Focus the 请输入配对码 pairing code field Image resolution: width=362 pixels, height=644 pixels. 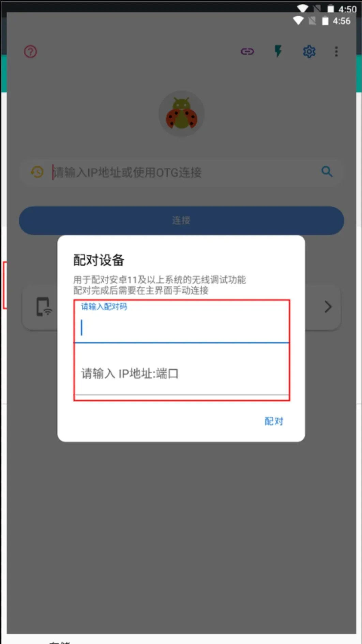(x=182, y=322)
